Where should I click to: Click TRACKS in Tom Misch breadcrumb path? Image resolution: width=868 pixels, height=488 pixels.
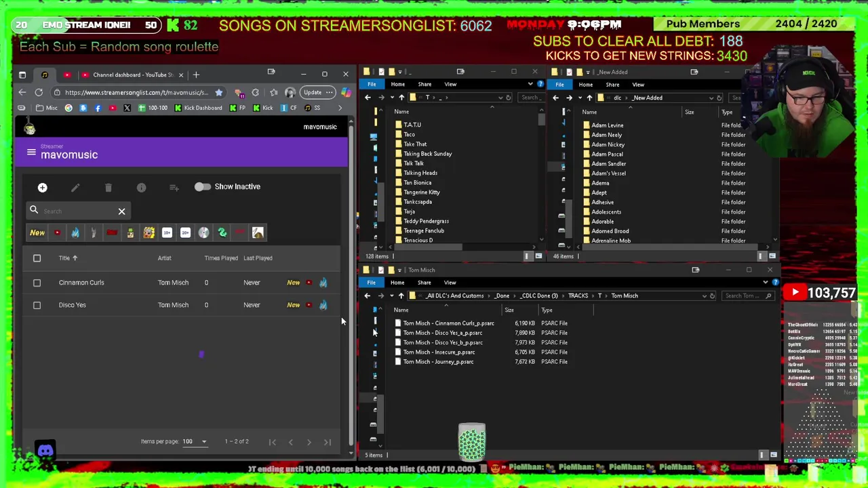[x=578, y=296]
